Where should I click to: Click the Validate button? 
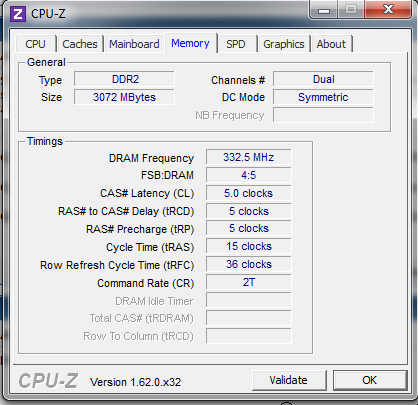289,380
